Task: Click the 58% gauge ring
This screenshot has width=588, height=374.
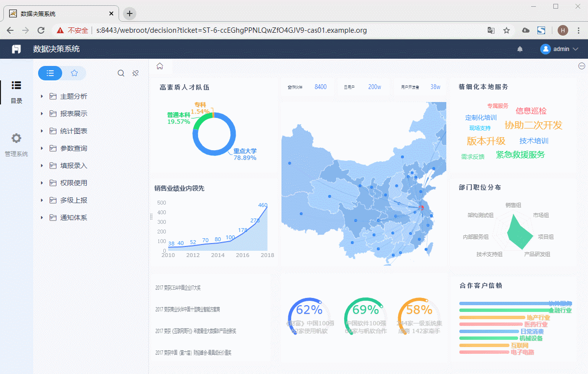Action: point(419,316)
